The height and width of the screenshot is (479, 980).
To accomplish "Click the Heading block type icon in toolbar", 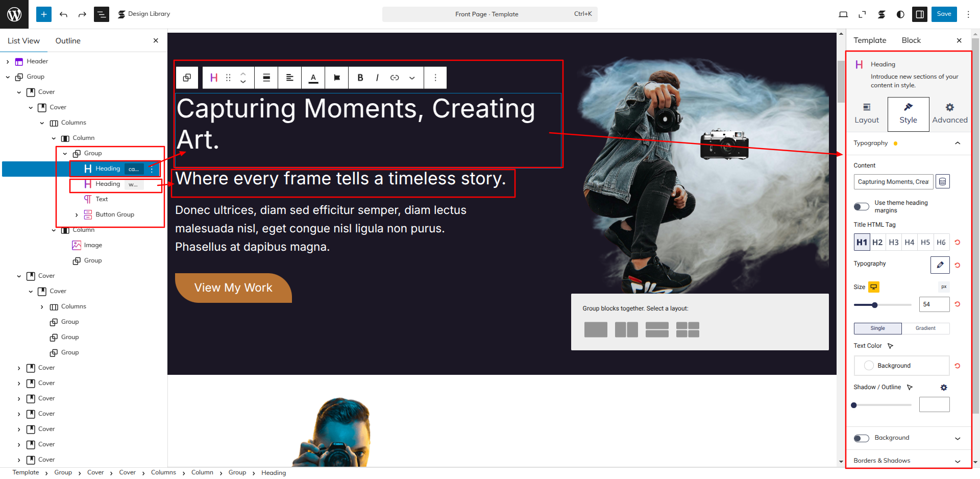I will 214,78.
